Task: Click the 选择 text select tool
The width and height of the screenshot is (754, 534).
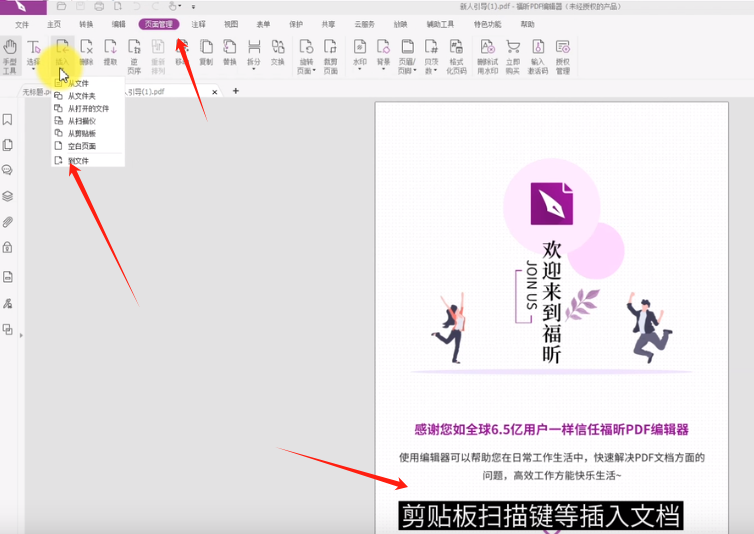Action: tap(33, 54)
